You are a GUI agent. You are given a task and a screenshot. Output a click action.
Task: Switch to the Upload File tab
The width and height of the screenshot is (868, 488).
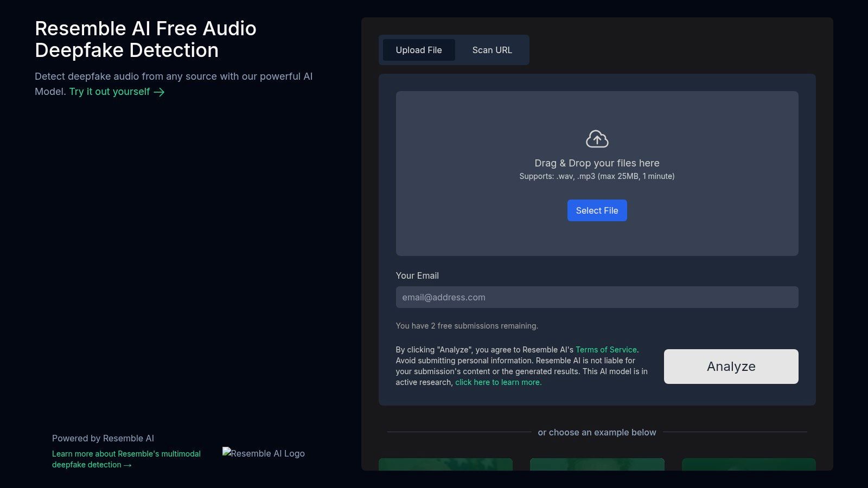point(419,50)
